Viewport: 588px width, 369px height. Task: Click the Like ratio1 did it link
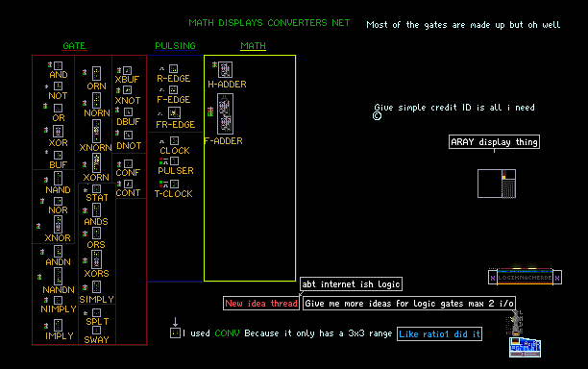pos(439,333)
